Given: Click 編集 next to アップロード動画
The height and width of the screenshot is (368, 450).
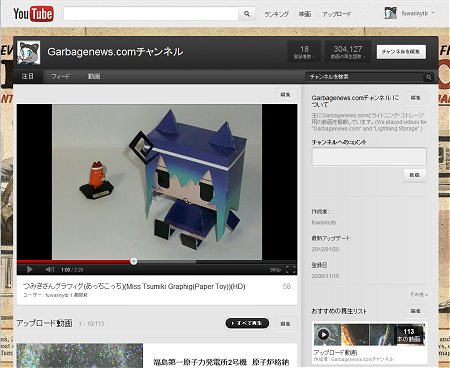Looking at the screenshot, I should pos(285,324).
